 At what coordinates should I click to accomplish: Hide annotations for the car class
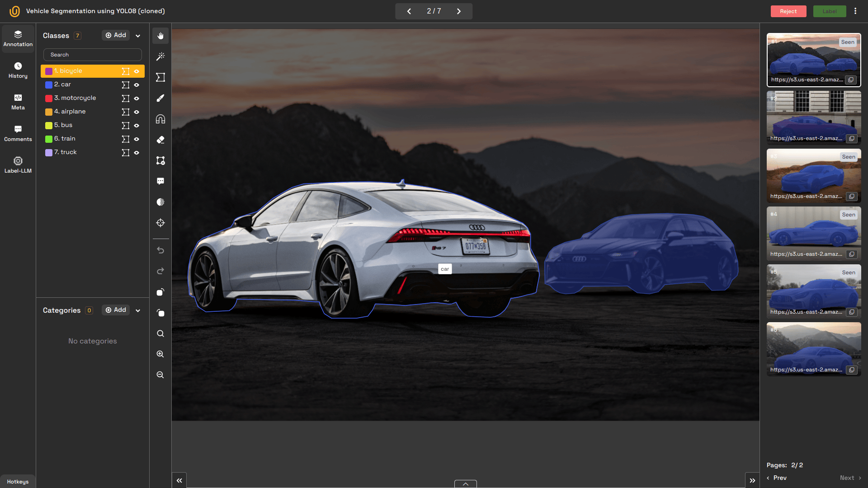(137, 84)
